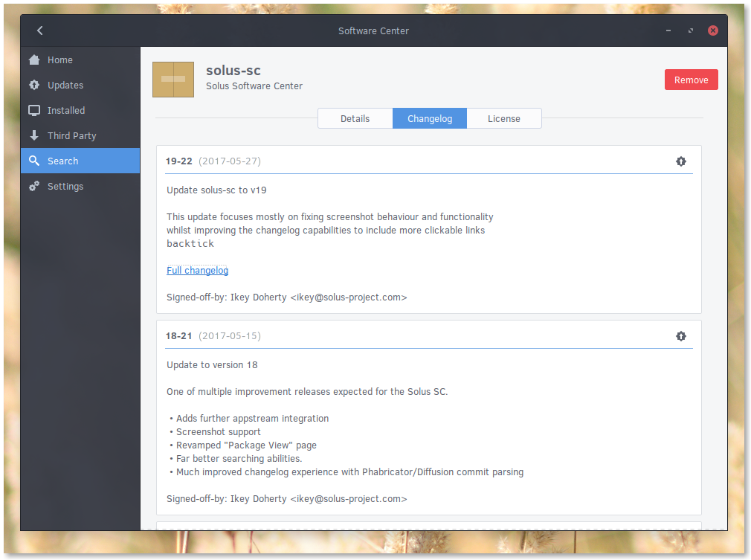Click 'Solus Software Center' subtitle
The width and height of the screenshot is (751, 560).
coord(254,86)
